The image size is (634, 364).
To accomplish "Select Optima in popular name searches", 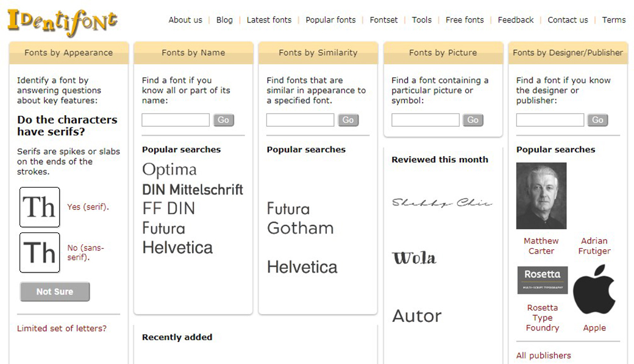I will pyautogui.click(x=169, y=170).
